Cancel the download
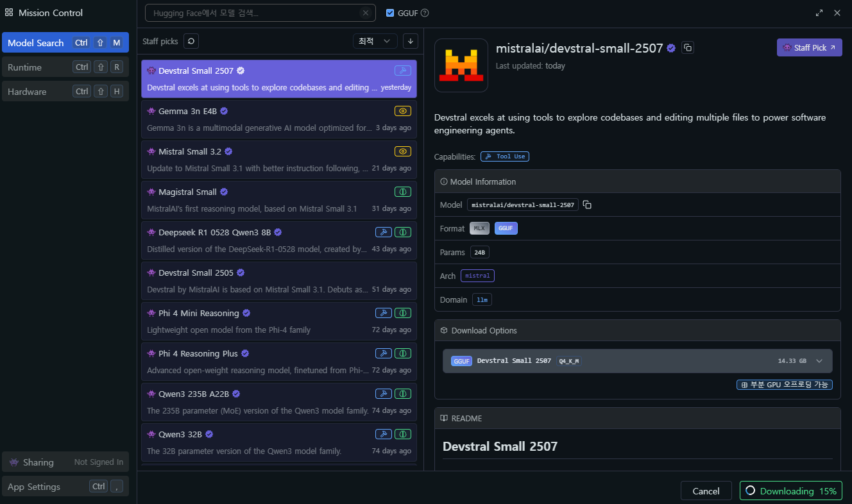Viewport: 852px width, 504px height. click(706, 491)
